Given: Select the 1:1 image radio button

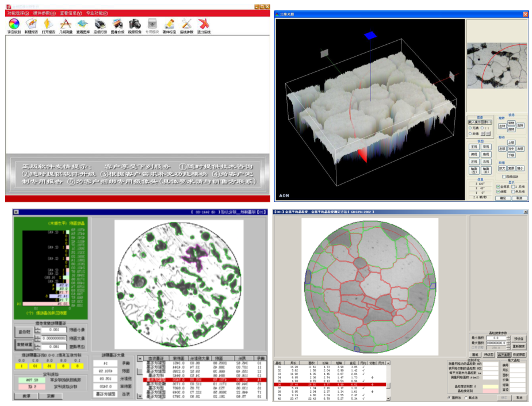Looking at the screenshot, I should pos(483,128).
